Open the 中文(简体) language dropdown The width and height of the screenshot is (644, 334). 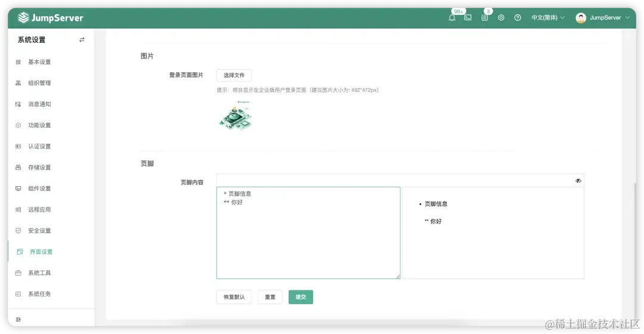point(548,18)
